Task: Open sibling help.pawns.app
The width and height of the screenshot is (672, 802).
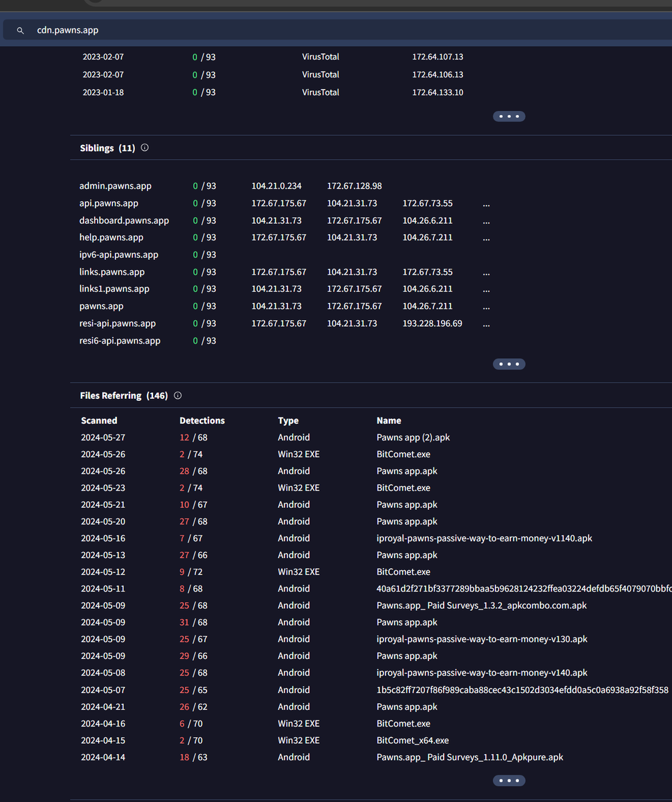Action: (112, 237)
